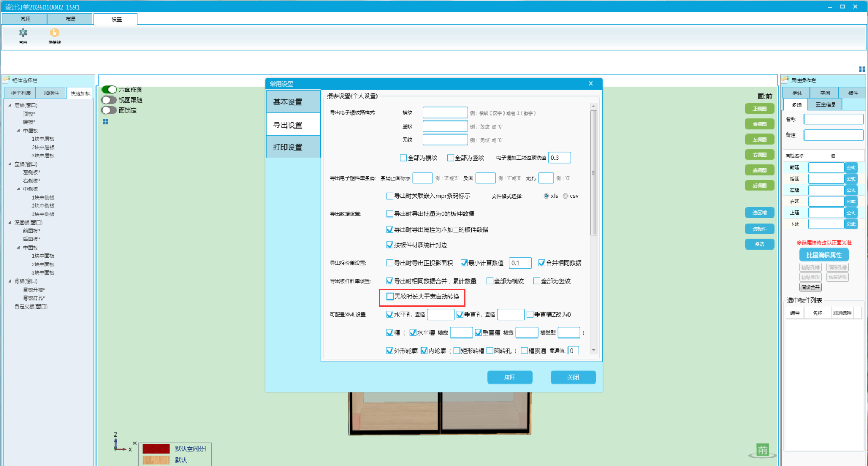Focus the 最小计算数值 input
This screenshot has width=868, height=466.
click(520, 263)
